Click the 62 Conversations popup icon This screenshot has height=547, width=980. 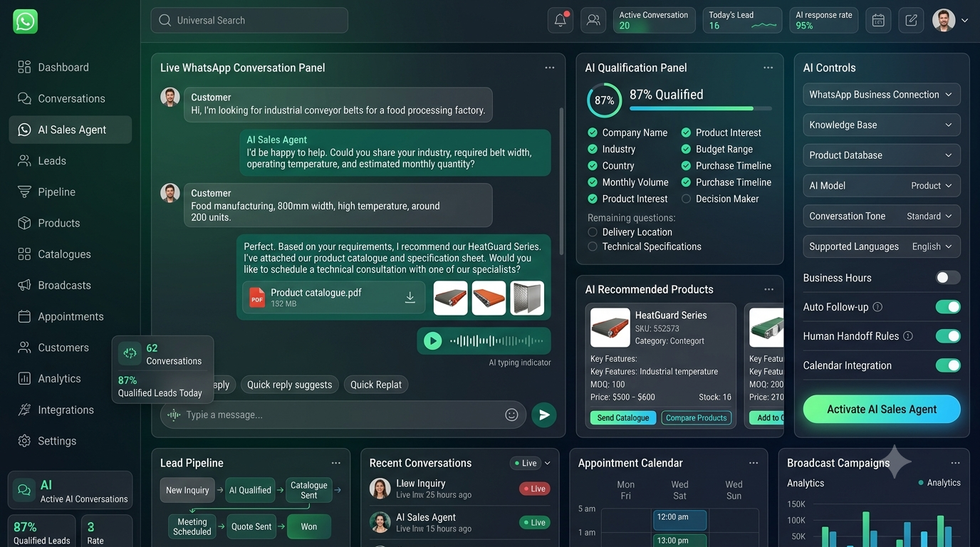(130, 353)
